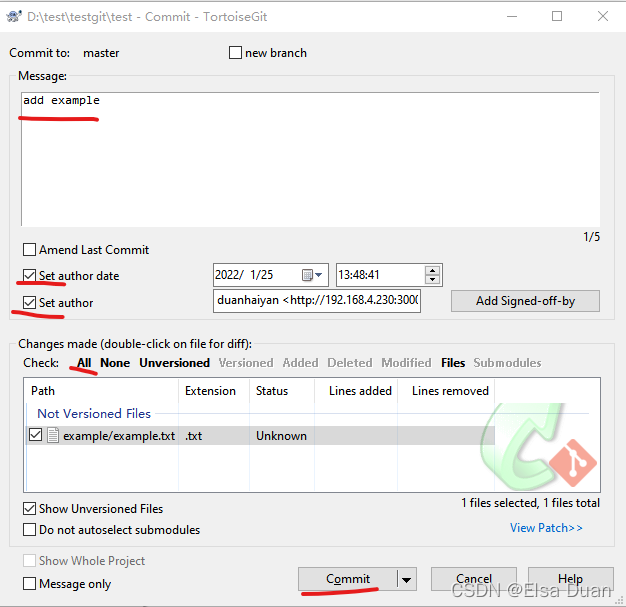The image size is (626, 607).
Task: Click the Unknown status cell
Action: [x=281, y=436]
